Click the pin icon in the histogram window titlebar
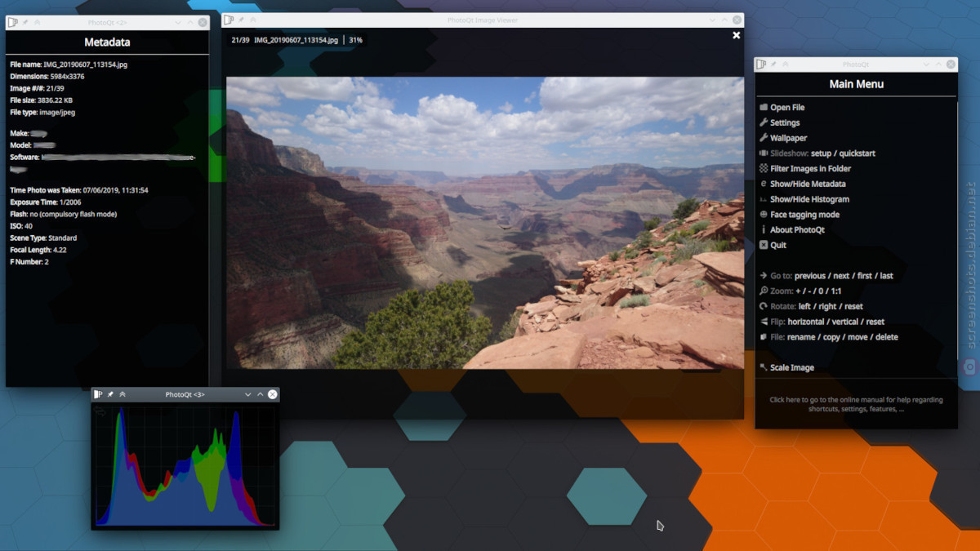This screenshot has height=551, width=980. (x=110, y=394)
